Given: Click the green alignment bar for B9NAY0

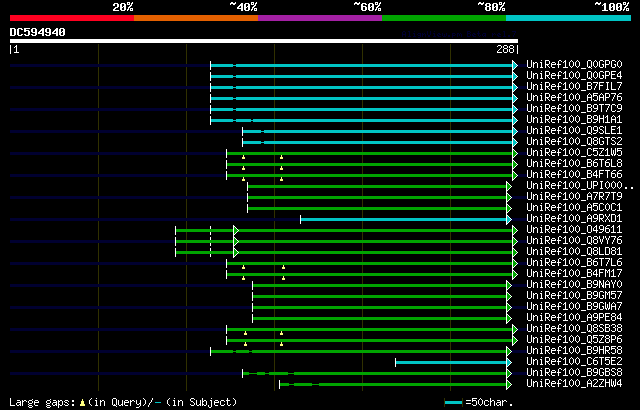Looking at the screenshot, I should tap(380, 286).
